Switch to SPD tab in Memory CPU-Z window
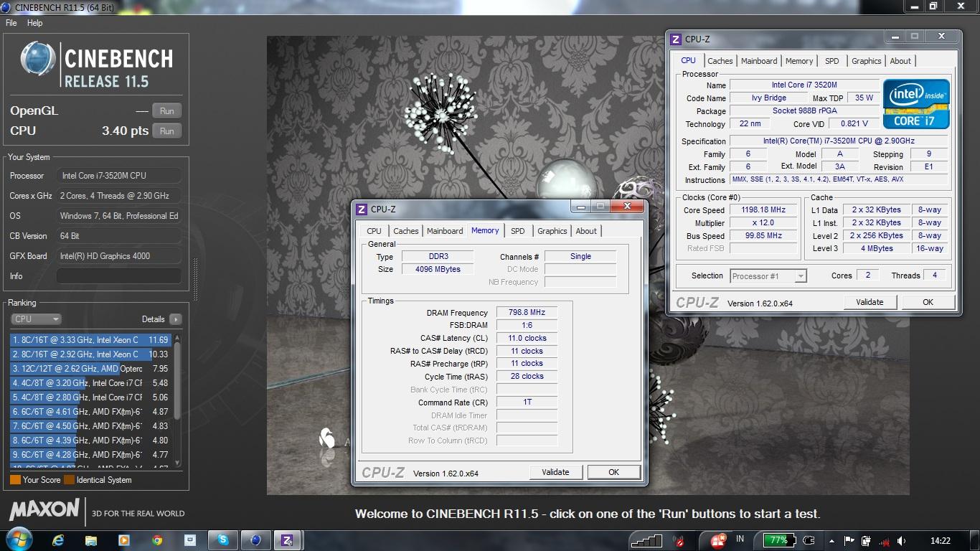 518,231
